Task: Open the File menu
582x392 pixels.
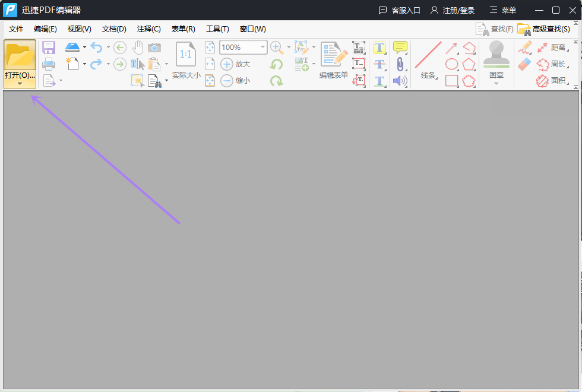Action: point(16,29)
